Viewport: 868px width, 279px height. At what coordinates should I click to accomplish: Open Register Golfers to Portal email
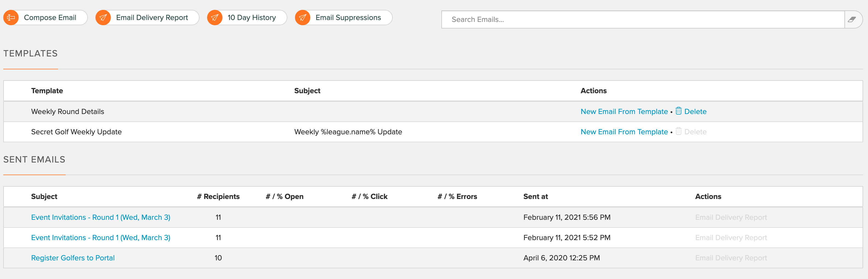73,258
